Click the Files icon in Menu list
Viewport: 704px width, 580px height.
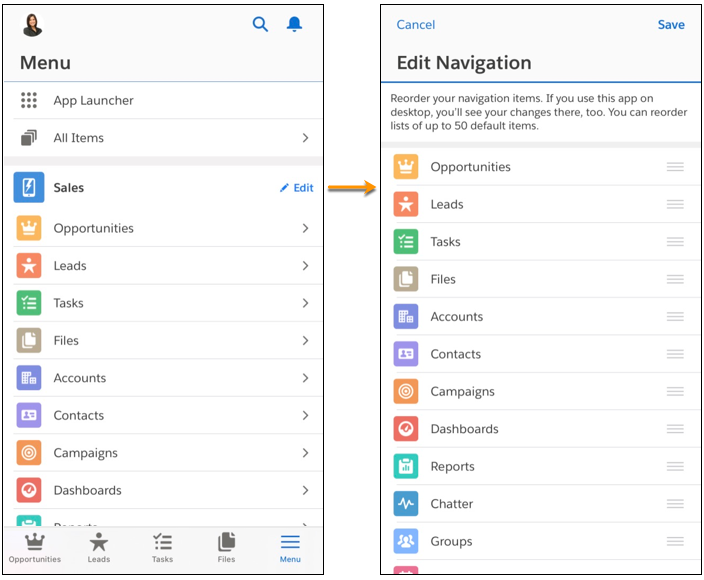29,340
